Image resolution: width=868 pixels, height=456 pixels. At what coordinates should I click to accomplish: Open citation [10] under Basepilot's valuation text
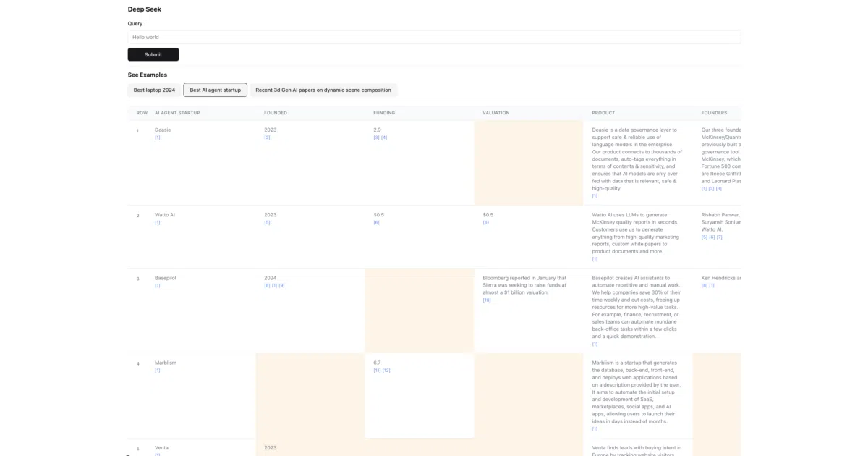point(487,300)
